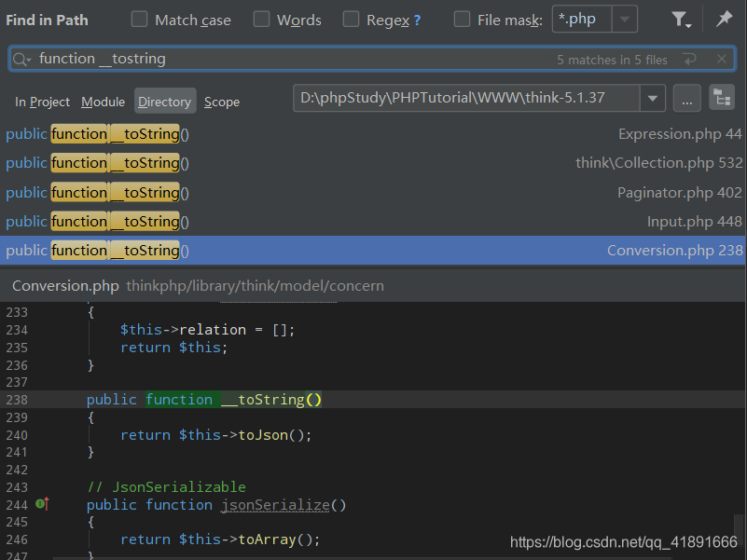Click the 5 matches in 5 files text
Screen dimensions: 747x560
pos(612,60)
